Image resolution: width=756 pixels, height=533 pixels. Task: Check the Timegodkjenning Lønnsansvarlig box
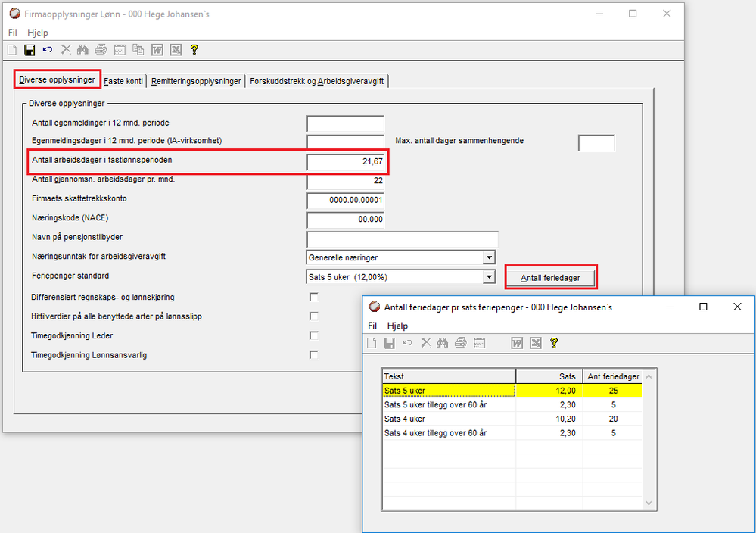click(x=314, y=355)
